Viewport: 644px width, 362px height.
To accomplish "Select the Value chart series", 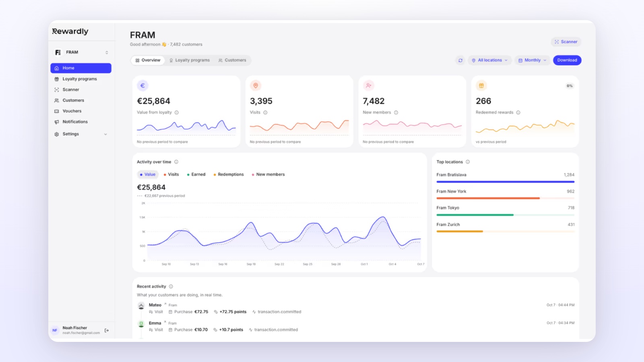I will point(148,175).
